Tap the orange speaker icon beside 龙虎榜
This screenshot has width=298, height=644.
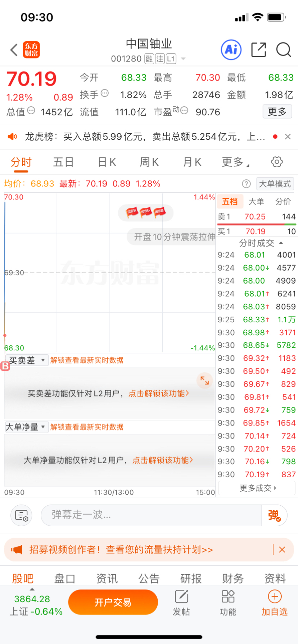(x=13, y=137)
